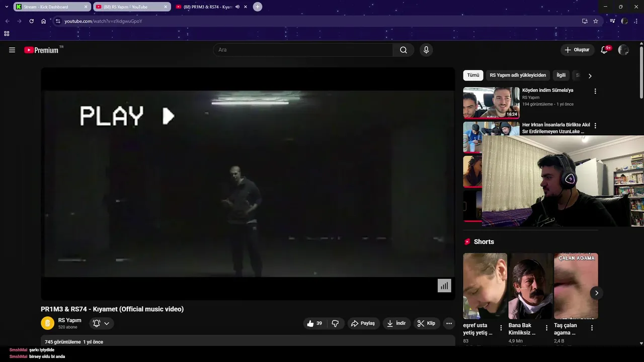Filter by RS Yapım adlı yükleyiciden

[518, 75]
